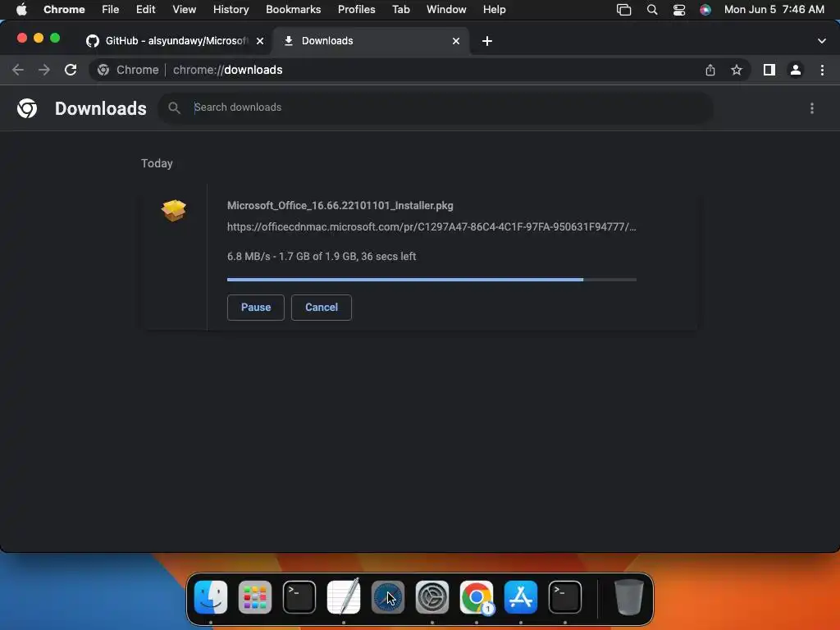Click the search magnifier icon in downloads
Screen dimensions: 840x630
click(174, 108)
